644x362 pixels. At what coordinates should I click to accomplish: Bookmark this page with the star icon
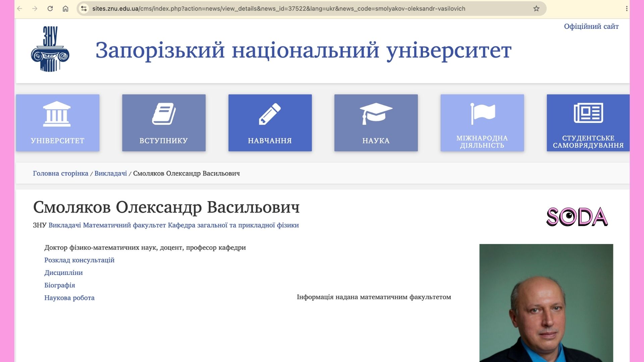(536, 9)
